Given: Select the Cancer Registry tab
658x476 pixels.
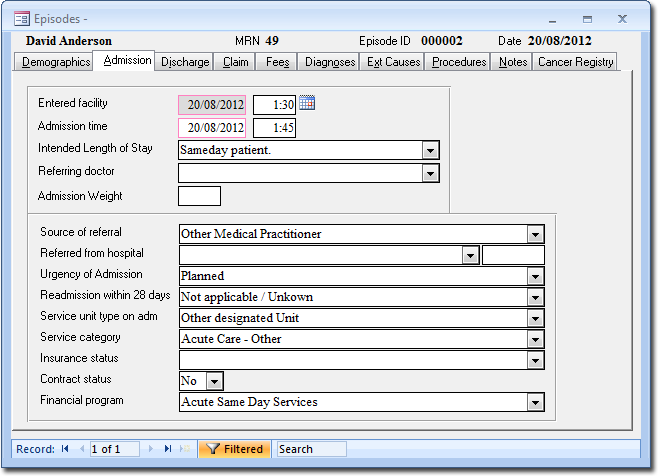Looking at the screenshot, I should pyautogui.click(x=575, y=62).
